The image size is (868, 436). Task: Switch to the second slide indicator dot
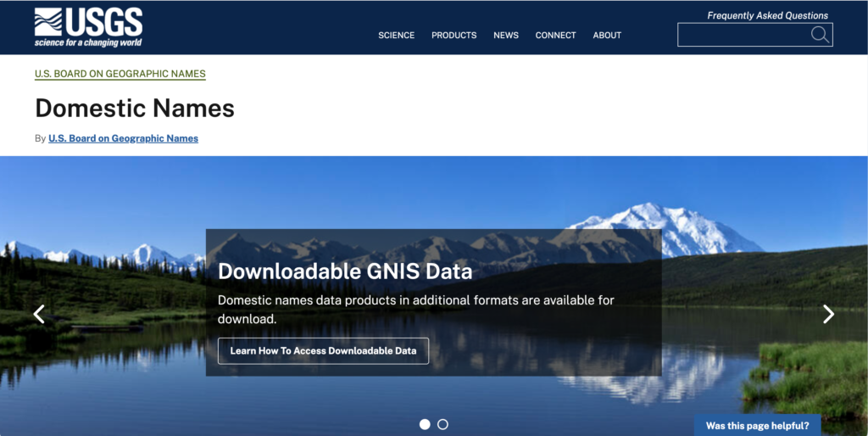coord(442,424)
